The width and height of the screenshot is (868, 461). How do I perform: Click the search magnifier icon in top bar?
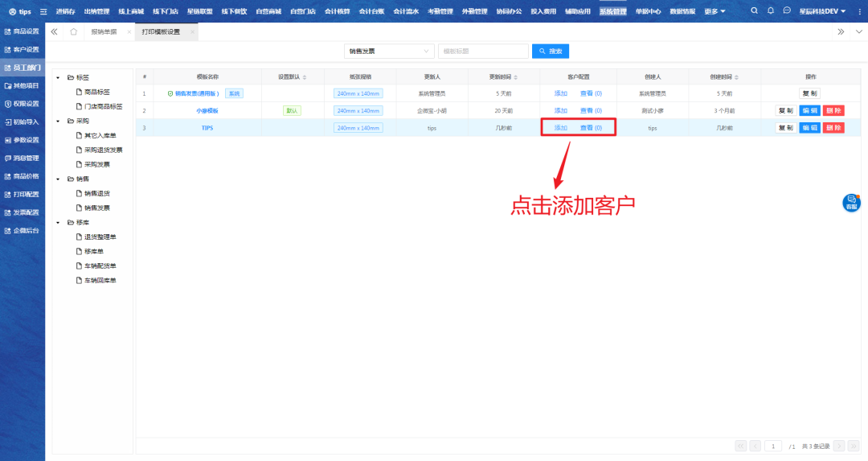[x=754, y=11]
